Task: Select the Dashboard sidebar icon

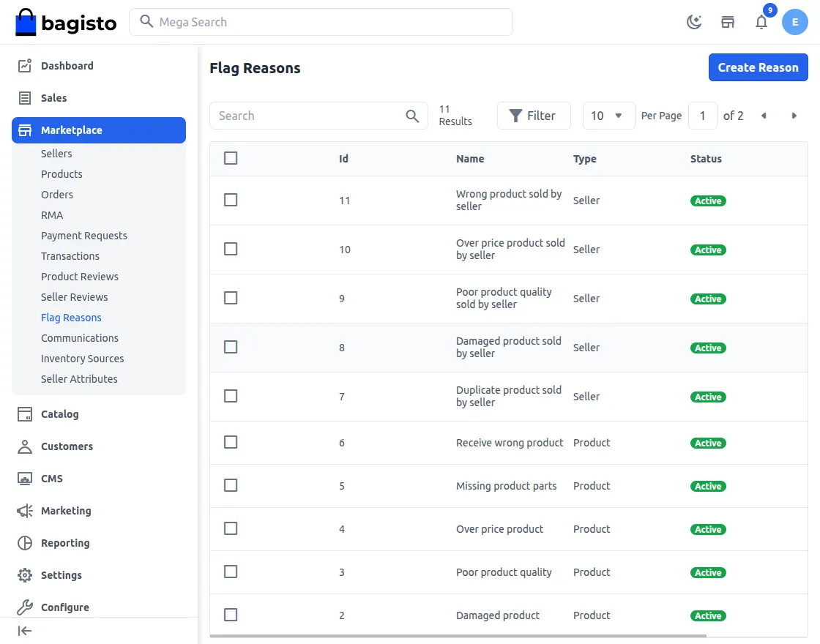Action: pyautogui.click(x=24, y=65)
